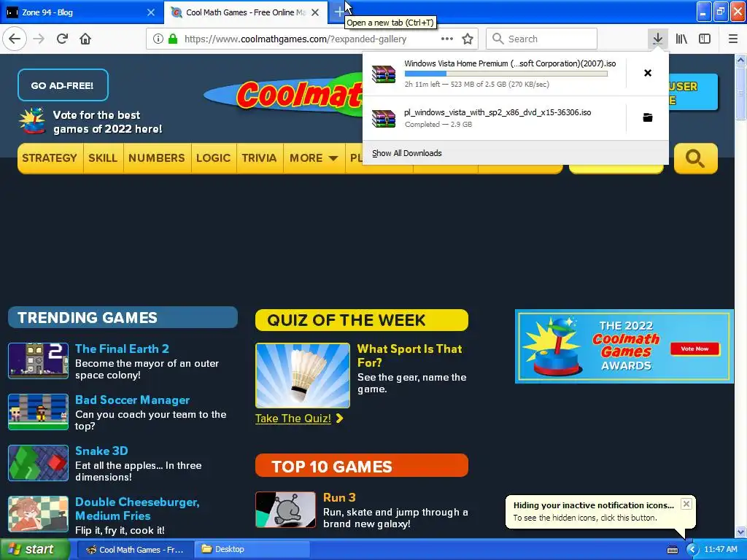Reload the current page
Viewport: 747px width, 560px height.
click(62, 39)
